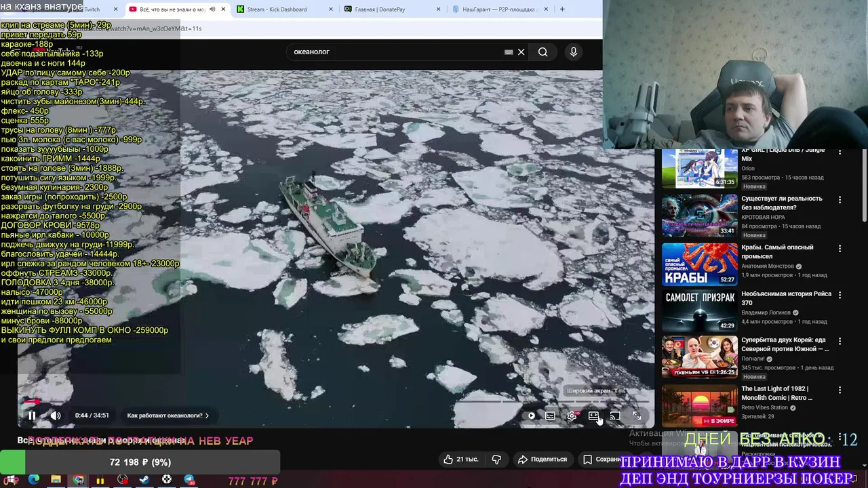Like the video with 21 тыс. likes
Image resolution: width=868 pixels, height=488 pixels.
click(x=461, y=460)
